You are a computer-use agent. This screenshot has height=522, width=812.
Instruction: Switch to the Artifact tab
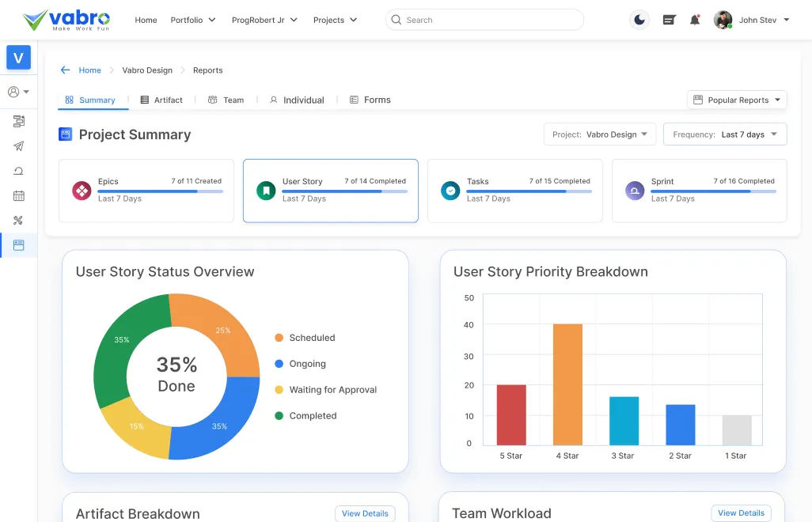coord(161,100)
